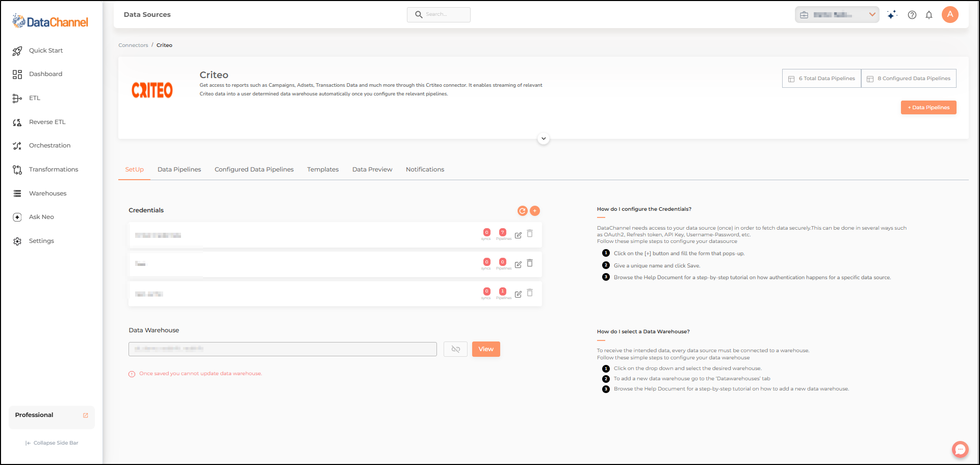Refresh the credentials list

[x=522, y=211]
